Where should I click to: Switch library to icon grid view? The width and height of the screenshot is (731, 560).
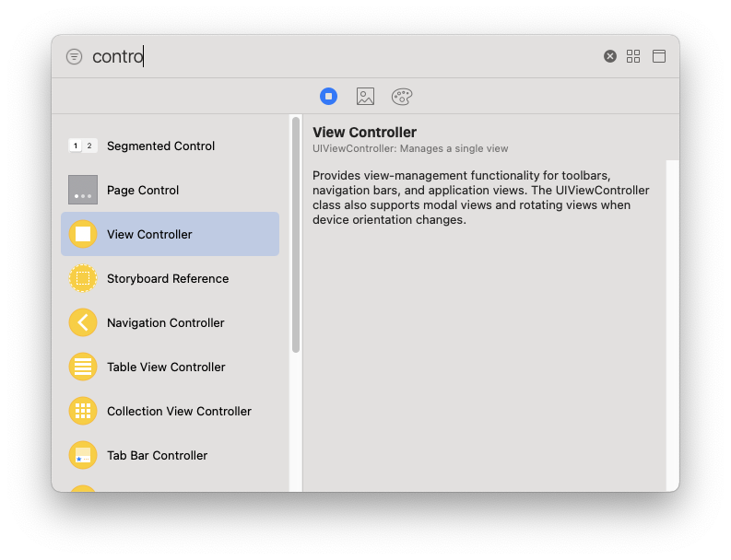point(633,56)
